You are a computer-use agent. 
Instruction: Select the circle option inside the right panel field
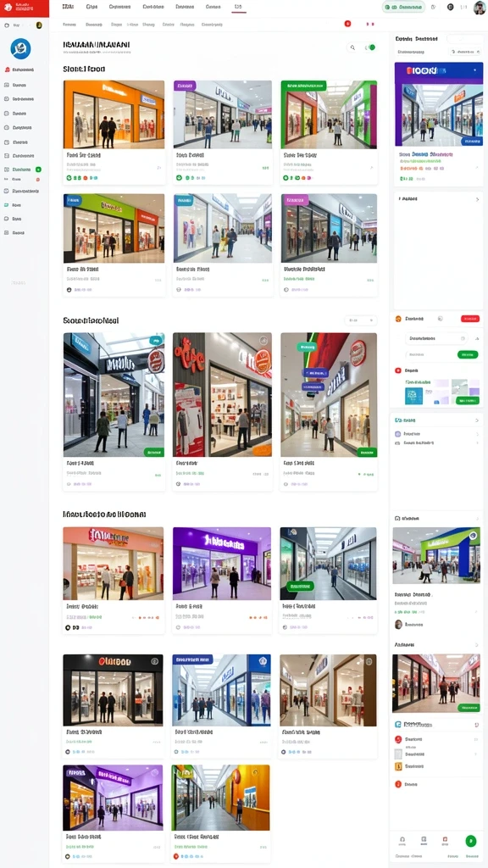coord(463,337)
